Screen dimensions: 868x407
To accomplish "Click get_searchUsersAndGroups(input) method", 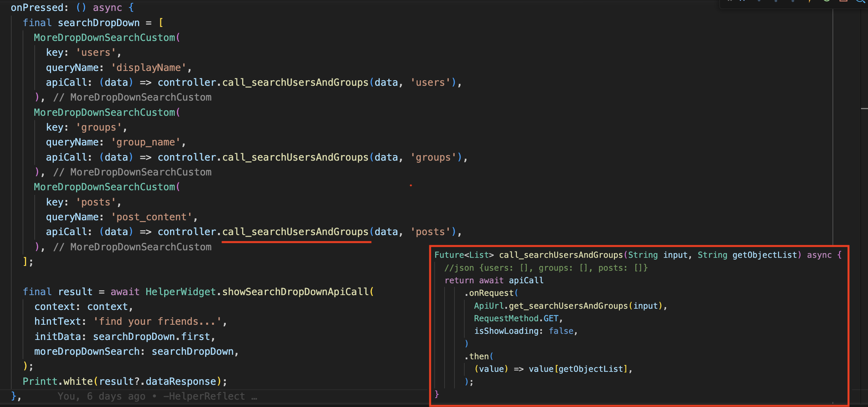I will pos(585,306).
